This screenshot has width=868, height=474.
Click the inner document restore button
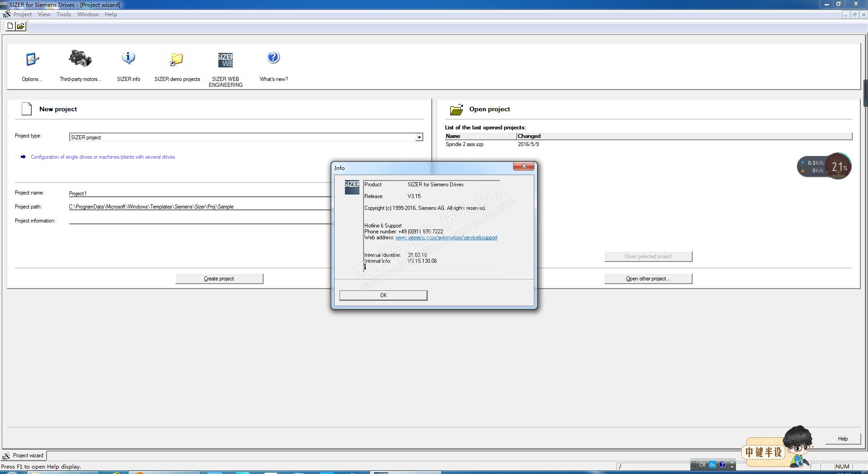(x=854, y=14)
